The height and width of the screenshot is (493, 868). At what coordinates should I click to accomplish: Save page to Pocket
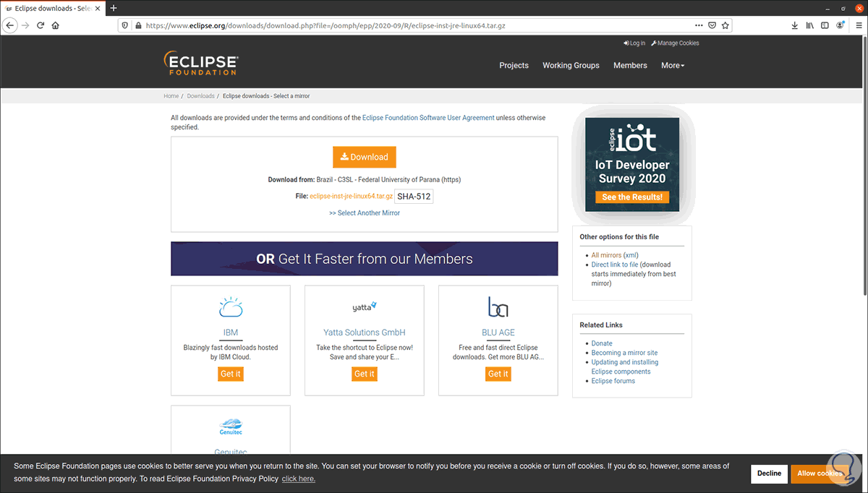(712, 25)
